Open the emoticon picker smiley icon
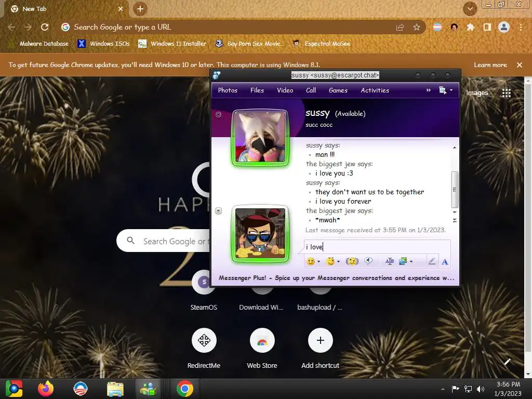The width and height of the screenshot is (532, 399). (311, 261)
